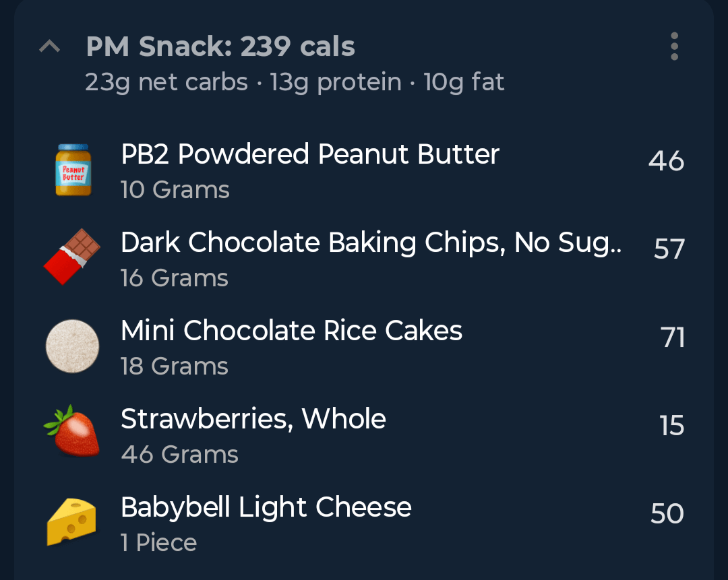Tap the macros summary line under PM Snack

click(x=295, y=82)
